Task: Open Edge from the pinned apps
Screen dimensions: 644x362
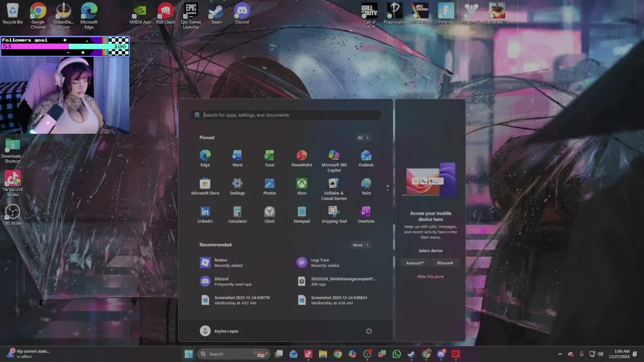Action: pos(205,158)
